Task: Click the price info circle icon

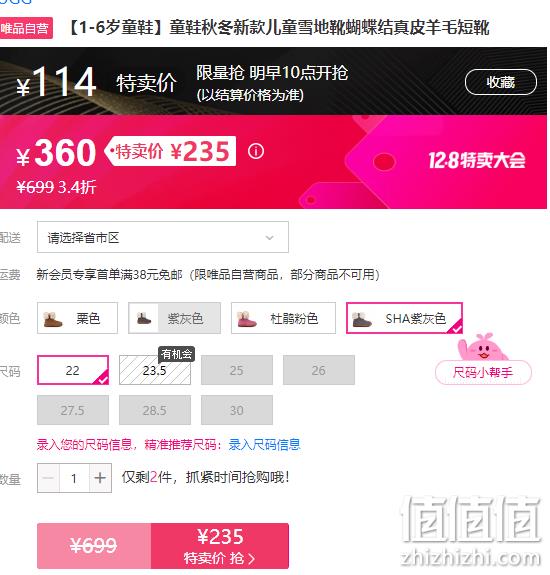Action: (256, 151)
